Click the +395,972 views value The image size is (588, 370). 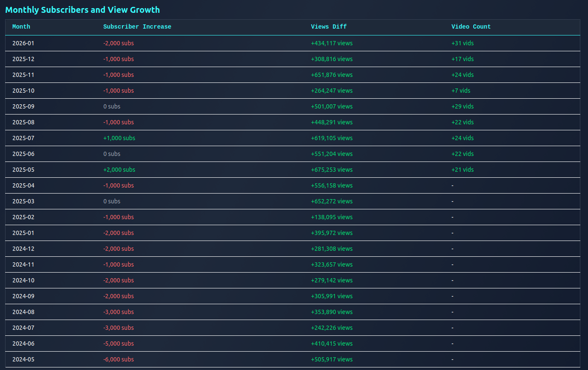click(x=332, y=233)
